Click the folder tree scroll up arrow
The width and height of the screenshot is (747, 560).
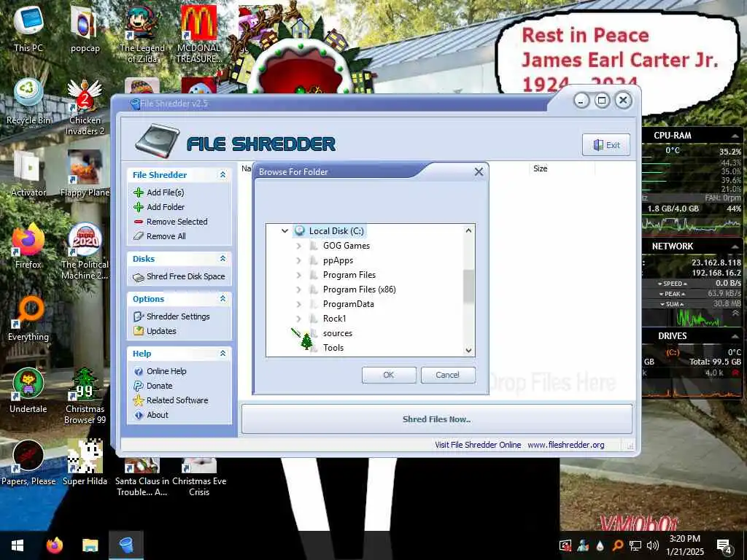(x=469, y=230)
